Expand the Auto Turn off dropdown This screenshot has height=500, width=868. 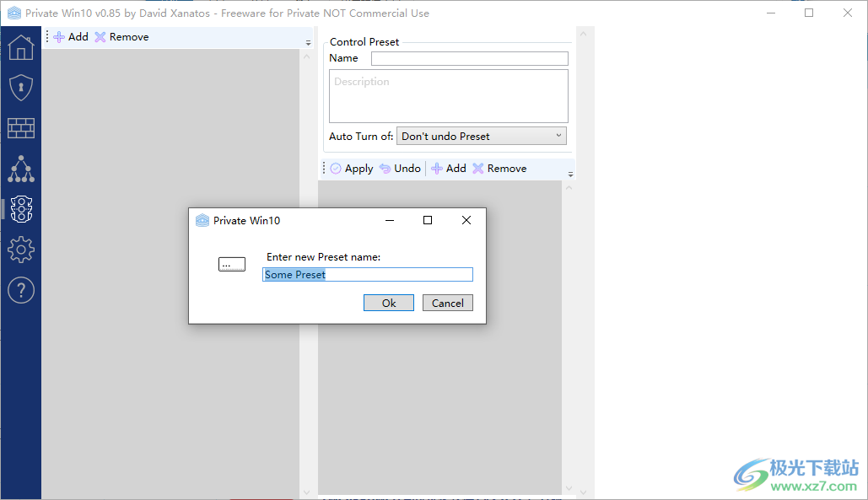point(481,136)
